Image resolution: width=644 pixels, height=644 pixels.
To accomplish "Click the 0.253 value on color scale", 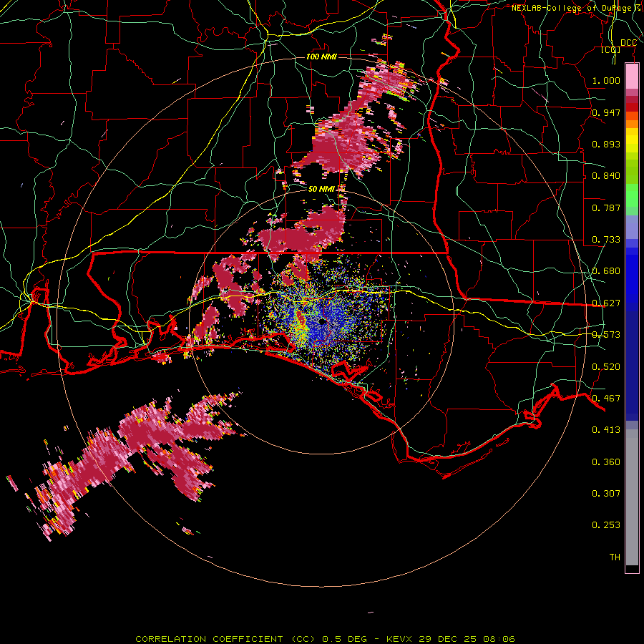I will [606, 525].
